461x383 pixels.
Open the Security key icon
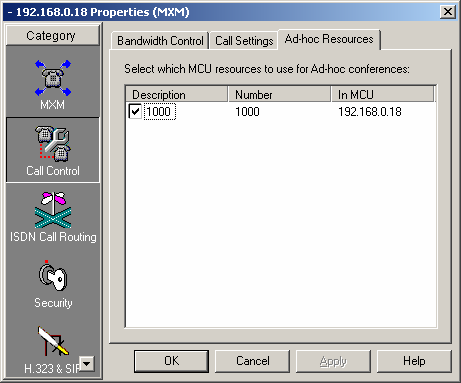click(x=53, y=276)
